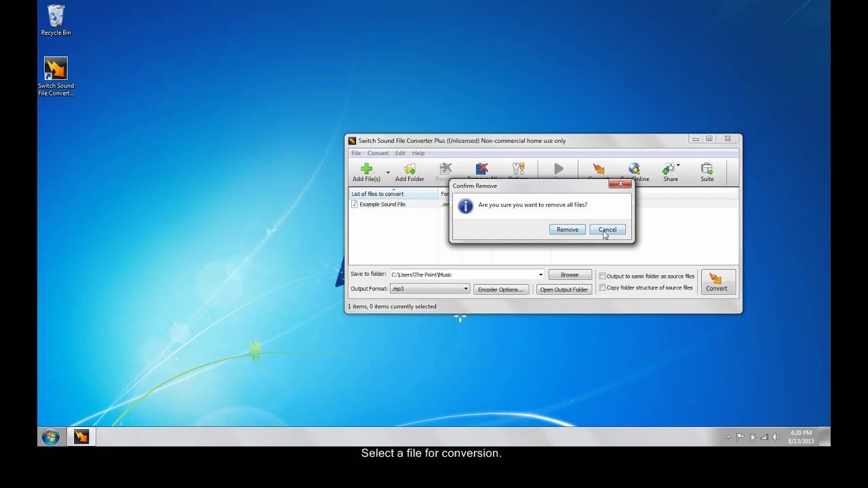This screenshot has width=868, height=488.
Task: Expand the Save to folder dropdown
Action: pyautogui.click(x=540, y=274)
